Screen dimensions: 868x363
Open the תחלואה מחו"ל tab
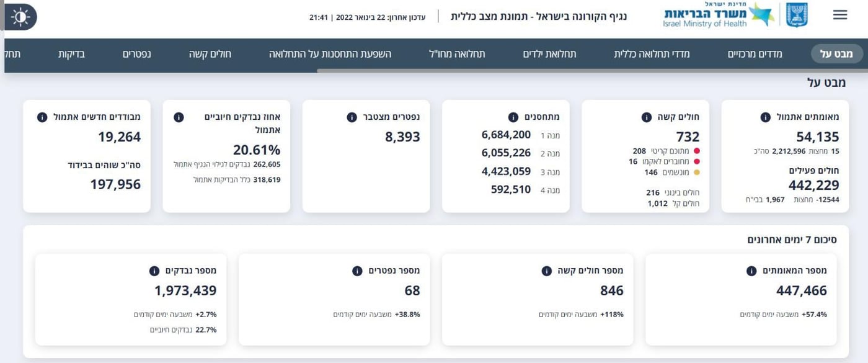coord(457,54)
